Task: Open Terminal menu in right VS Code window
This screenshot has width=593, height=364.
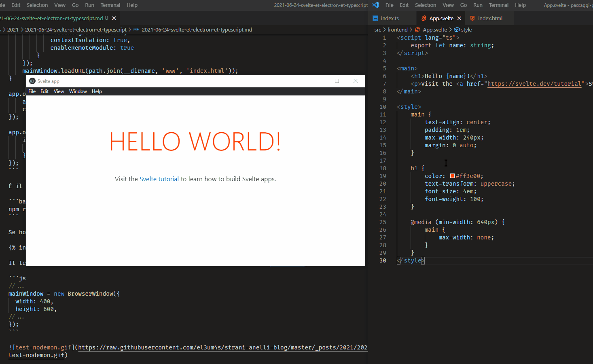Action: tap(498, 5)
